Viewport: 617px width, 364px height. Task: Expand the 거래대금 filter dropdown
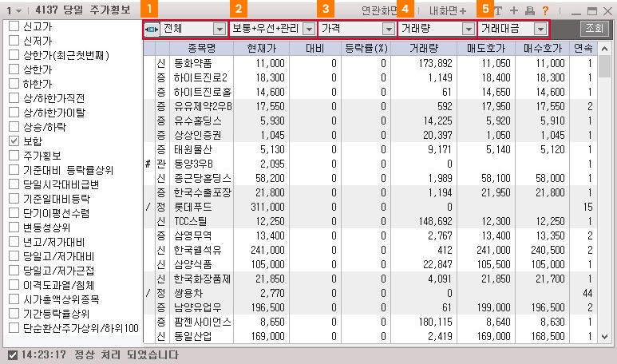(x=540, y=29)
